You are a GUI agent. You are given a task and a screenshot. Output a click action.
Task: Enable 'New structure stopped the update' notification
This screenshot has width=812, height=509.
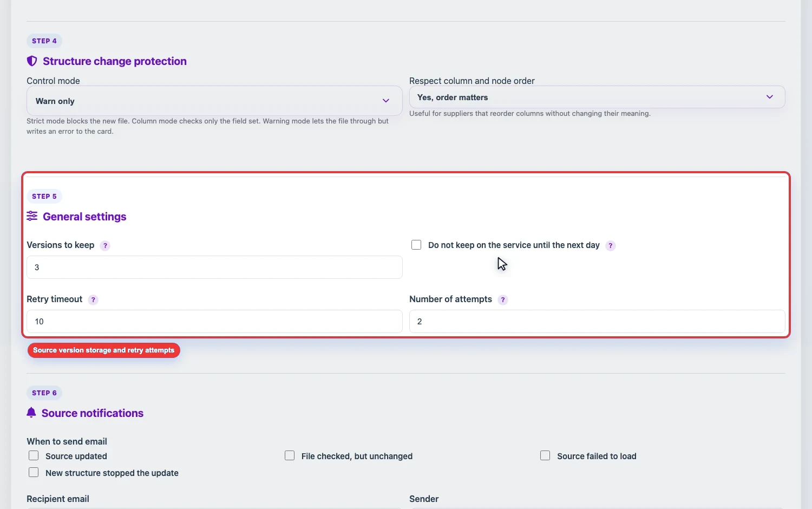[x=34, y=472]
